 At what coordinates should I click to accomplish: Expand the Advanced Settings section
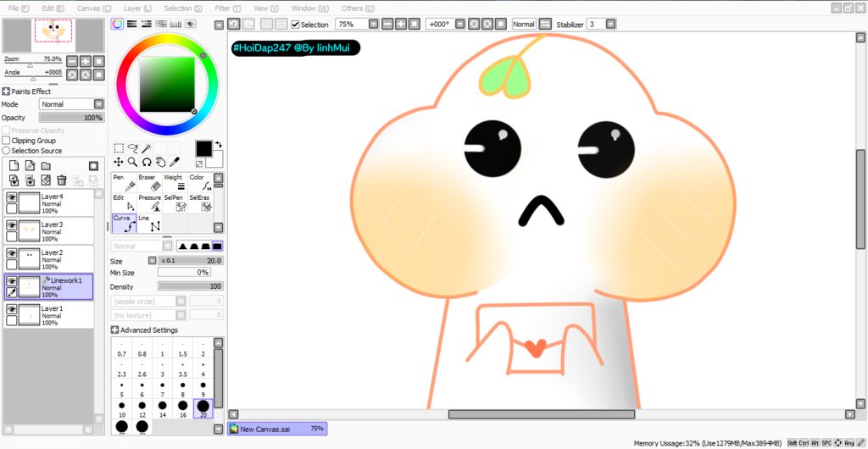(x=114, y=330)
